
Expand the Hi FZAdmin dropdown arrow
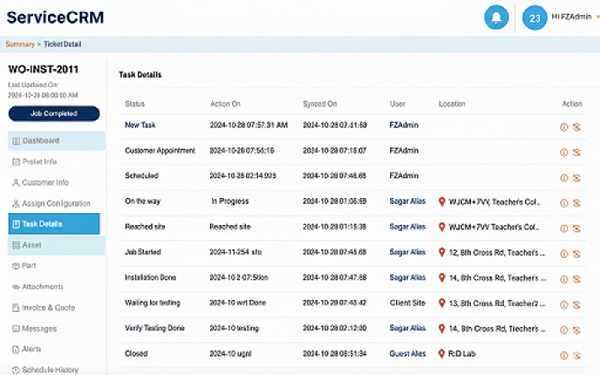tap(598, 17)
